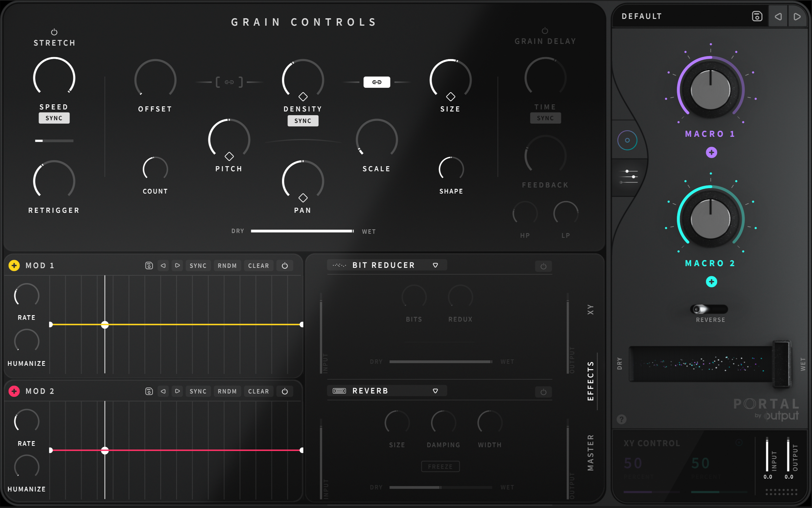Switch to the XY tab
This screenshot has height=508, width=812.
pos(590,309)
